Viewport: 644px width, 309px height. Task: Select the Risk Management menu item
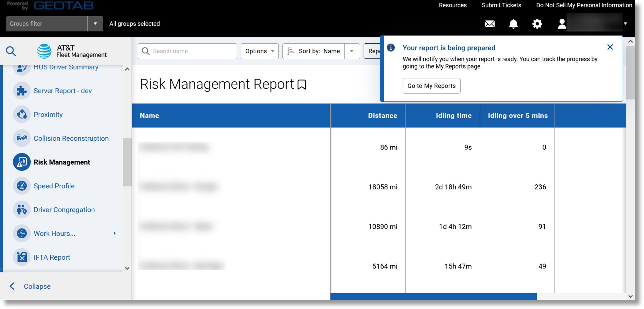pos(62,162)
